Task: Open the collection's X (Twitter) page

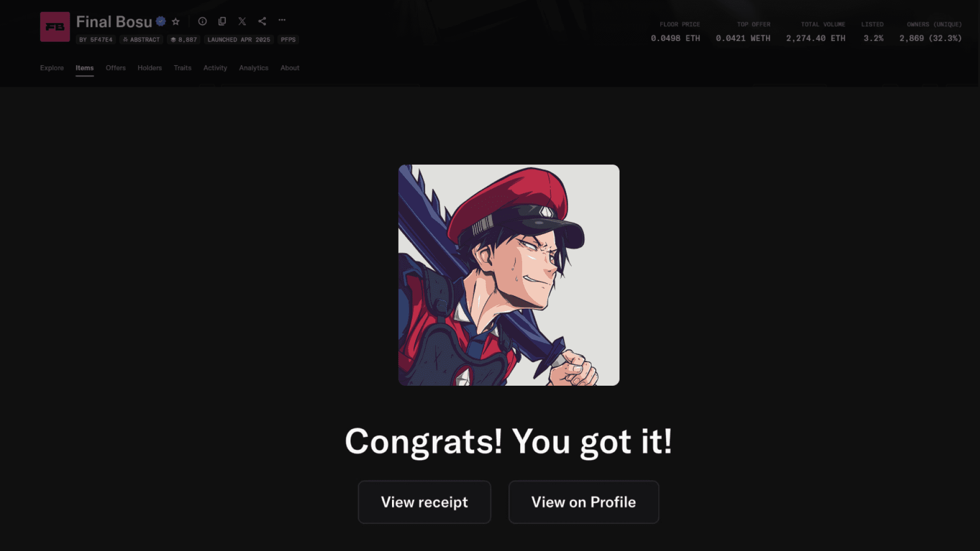Action: click(x=242, y=21)
